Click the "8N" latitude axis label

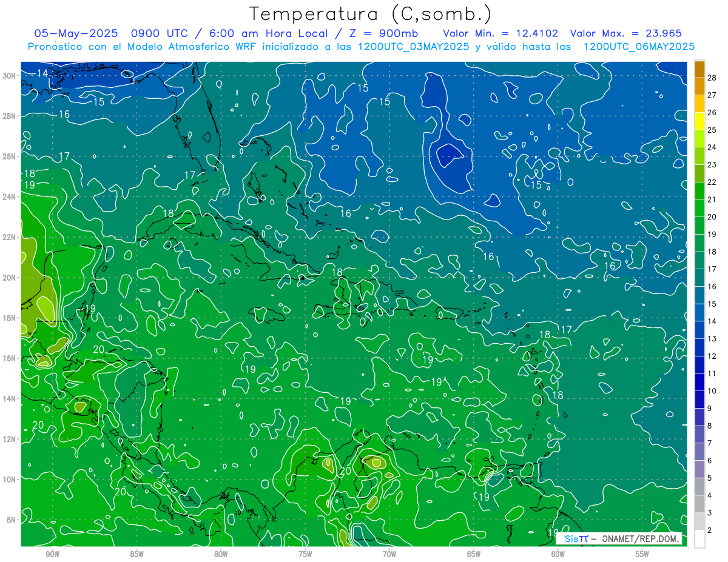point(12,520)
